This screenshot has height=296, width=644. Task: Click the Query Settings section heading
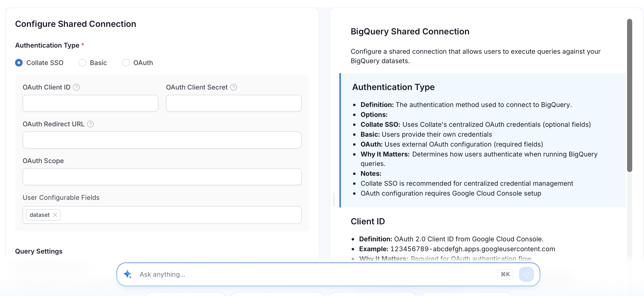pyautogui.click(x=39, y=251)
